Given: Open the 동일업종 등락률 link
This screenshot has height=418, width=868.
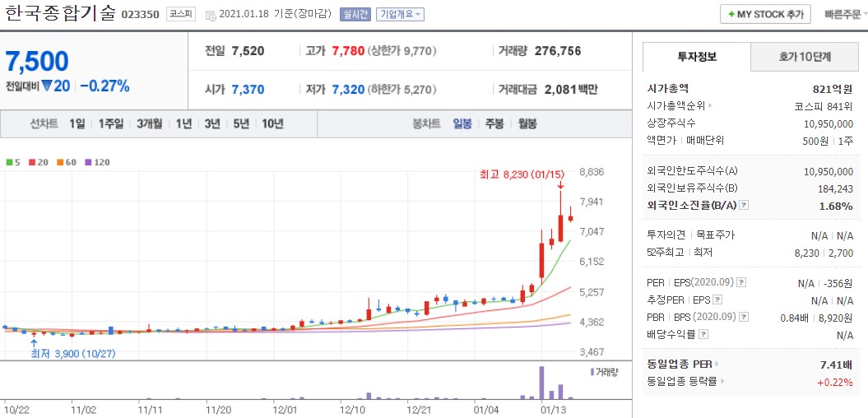Looking at the screenshot, I should [685, 381].
